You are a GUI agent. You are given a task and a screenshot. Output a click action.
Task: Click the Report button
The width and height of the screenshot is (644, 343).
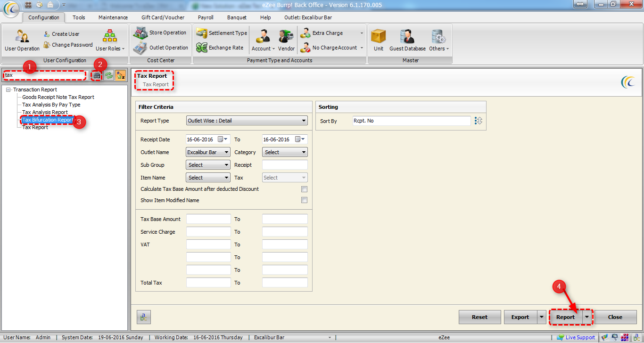coord(566,317)
